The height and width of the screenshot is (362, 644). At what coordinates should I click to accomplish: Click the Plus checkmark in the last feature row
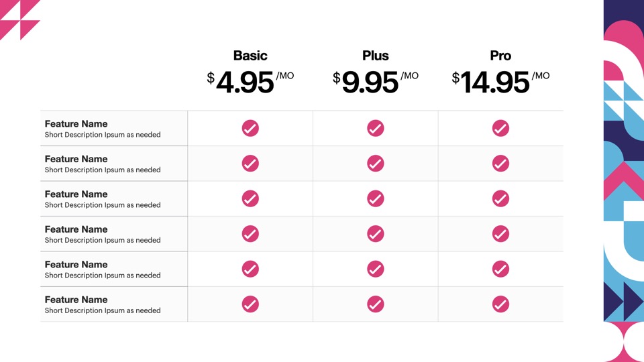coord(376,304)
